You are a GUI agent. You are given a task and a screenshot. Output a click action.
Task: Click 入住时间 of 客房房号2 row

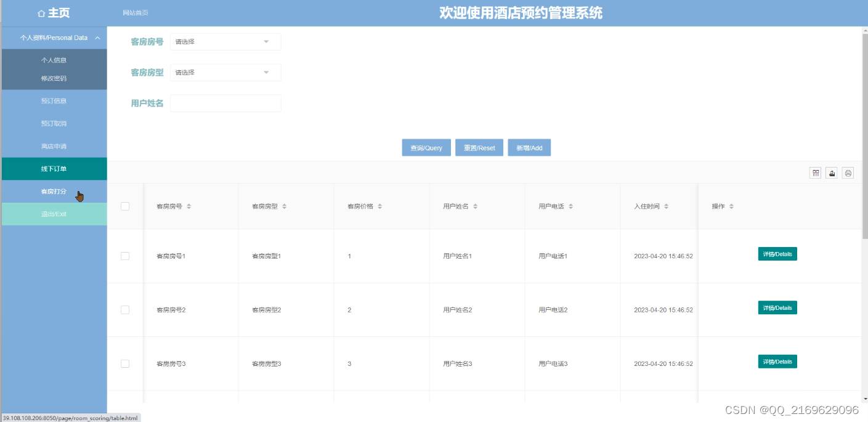point(663,310)
